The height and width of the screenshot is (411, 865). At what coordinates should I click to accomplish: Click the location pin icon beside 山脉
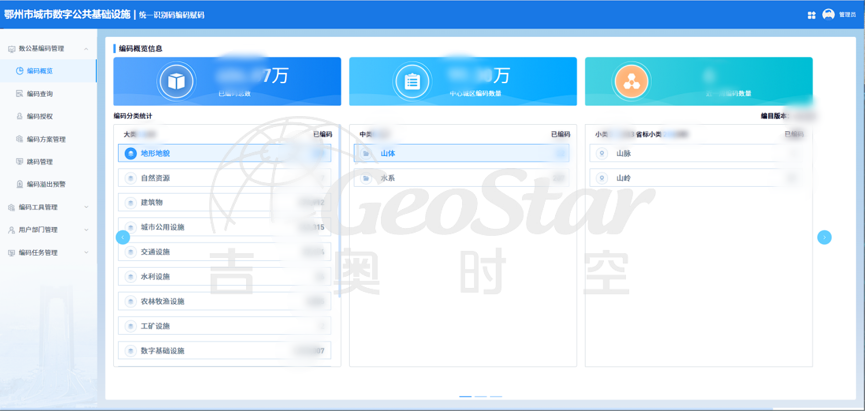(x=602, y=154)
